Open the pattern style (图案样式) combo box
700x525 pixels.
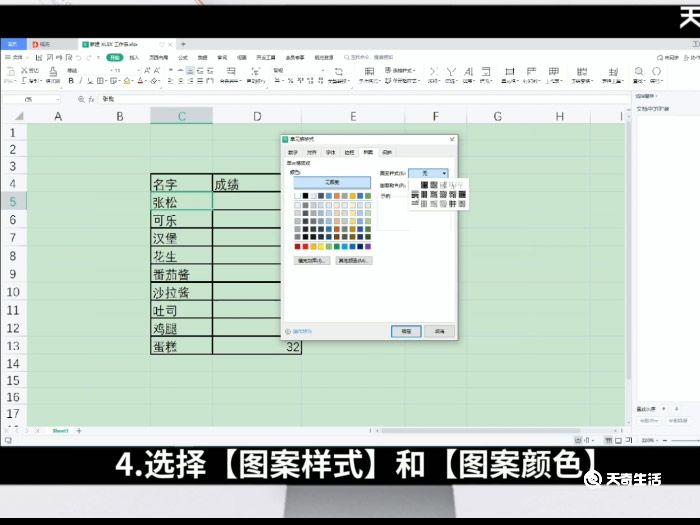(x=428, y=173)
